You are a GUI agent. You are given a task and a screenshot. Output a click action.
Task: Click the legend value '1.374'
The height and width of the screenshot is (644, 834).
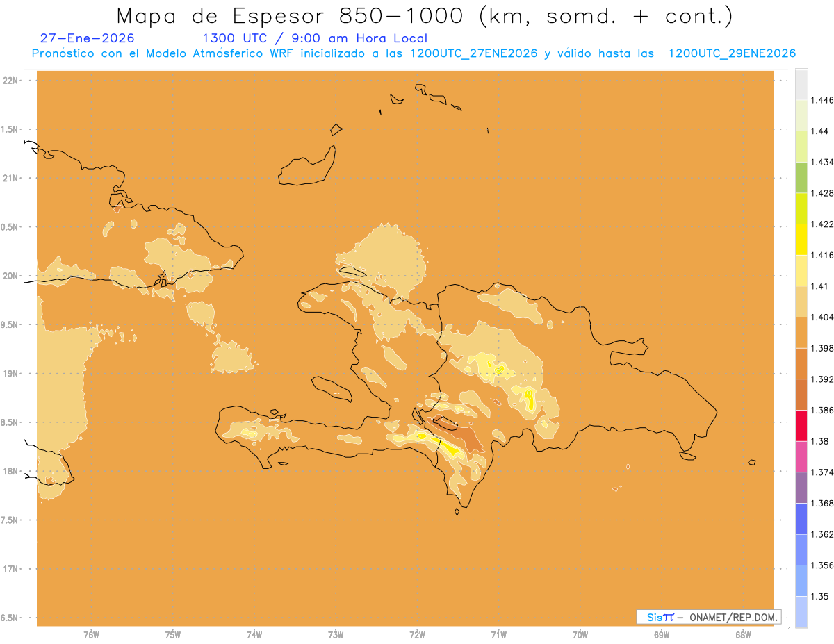[822, 472]
